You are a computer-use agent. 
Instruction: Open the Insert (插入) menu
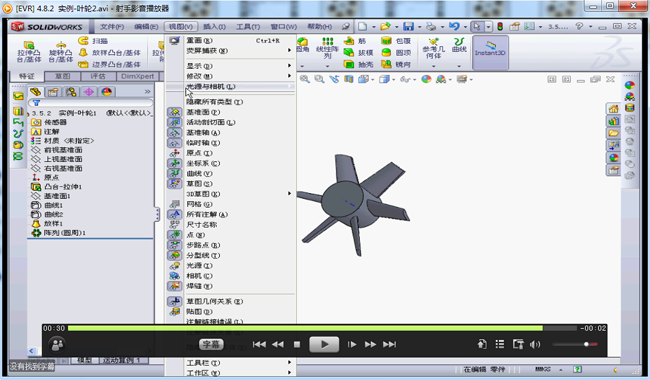(x=214, y=27)
